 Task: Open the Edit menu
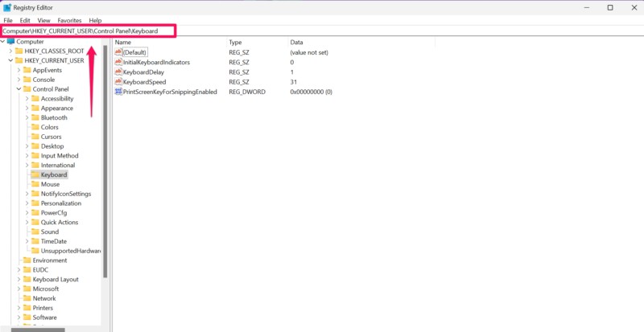[x=26, y=20]
